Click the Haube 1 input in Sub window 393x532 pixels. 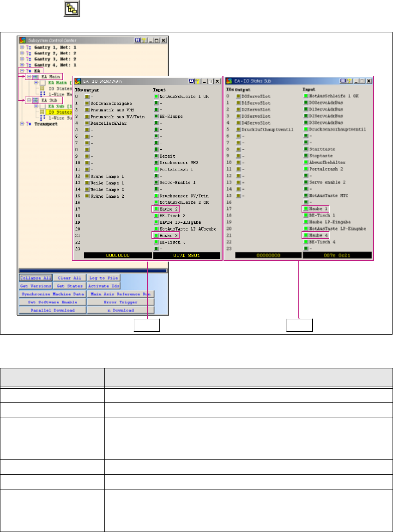tap(306, 208)
